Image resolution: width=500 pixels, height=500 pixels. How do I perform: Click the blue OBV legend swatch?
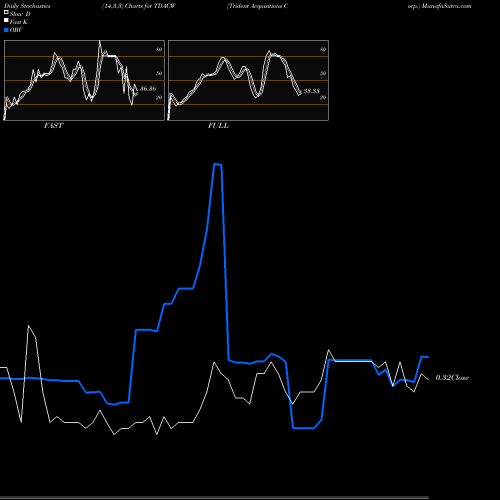click(6, 30)
